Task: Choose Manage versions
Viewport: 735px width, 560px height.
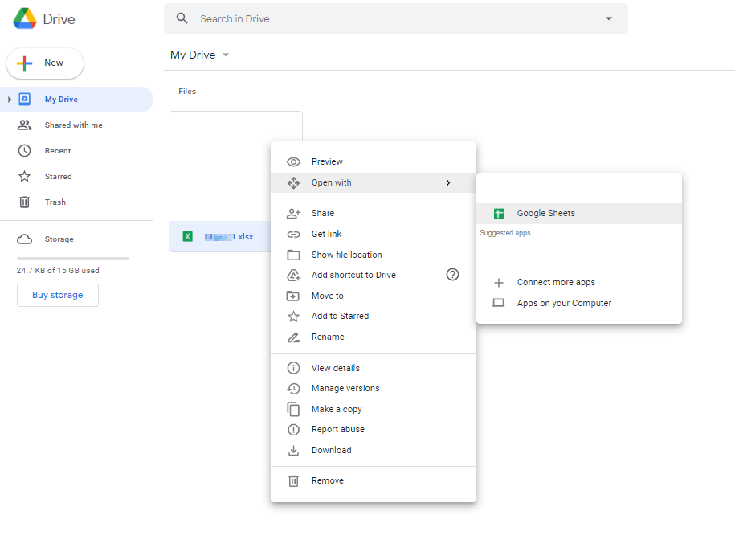Action: point(374,388)
